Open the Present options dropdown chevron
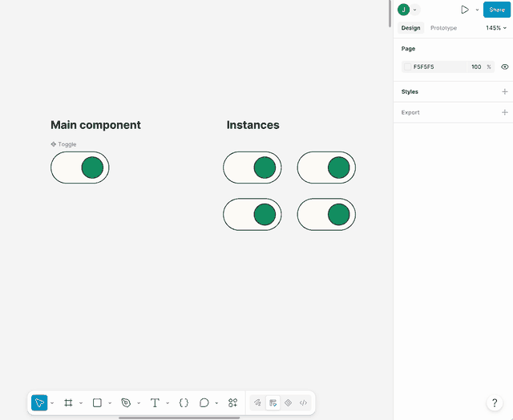This screenshot has height=420, width=513. tap(477, 10)
